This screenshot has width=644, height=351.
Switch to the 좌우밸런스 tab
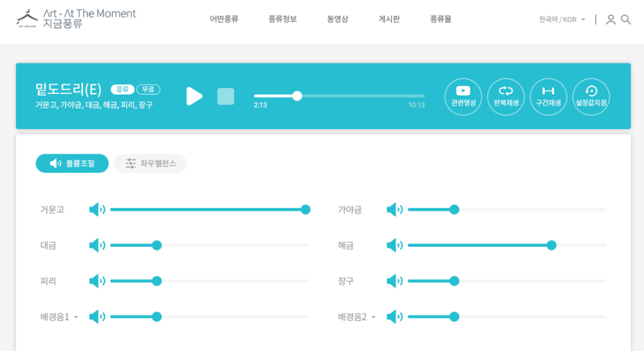pyautogui.click(x=150, y=164)
